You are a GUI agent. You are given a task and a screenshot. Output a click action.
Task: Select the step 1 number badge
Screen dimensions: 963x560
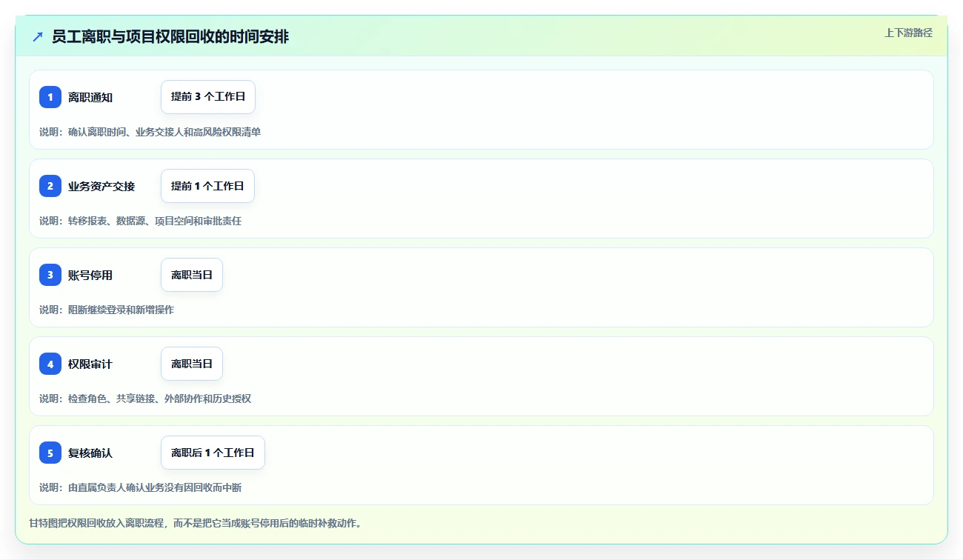click(x=50, y=97)
